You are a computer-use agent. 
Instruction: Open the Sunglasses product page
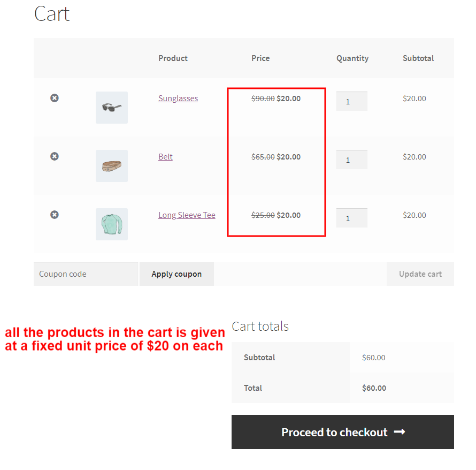point(178,98)
